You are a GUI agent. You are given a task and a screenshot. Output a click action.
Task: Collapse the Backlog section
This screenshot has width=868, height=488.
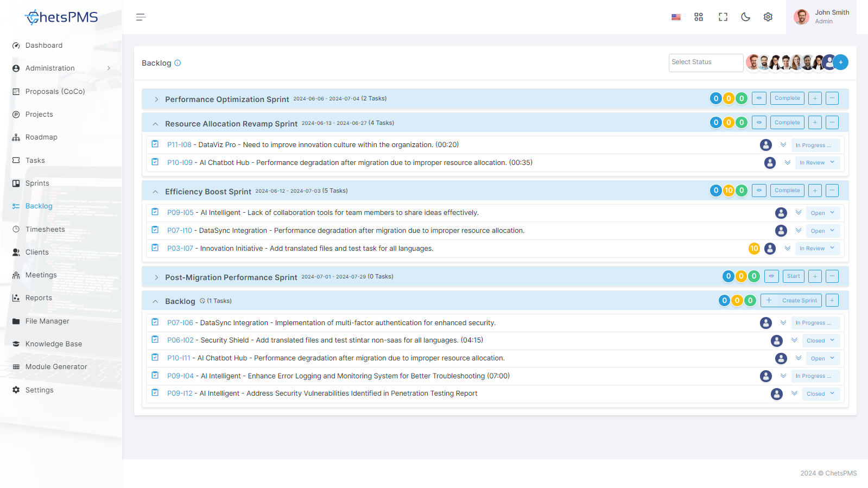tap(155, 301)
